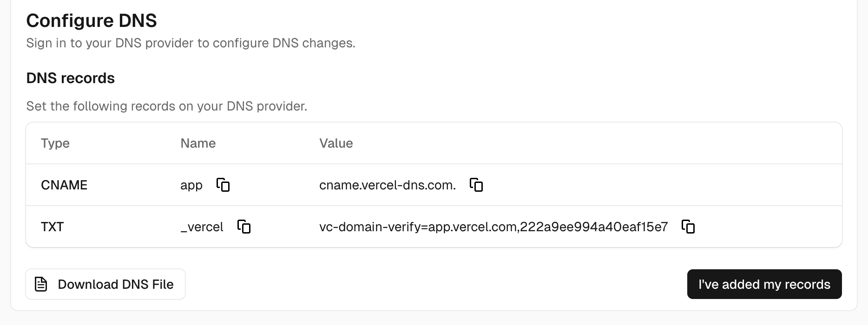
Task: Click the copy icon after the CNAME value
Action: (477, 185)
